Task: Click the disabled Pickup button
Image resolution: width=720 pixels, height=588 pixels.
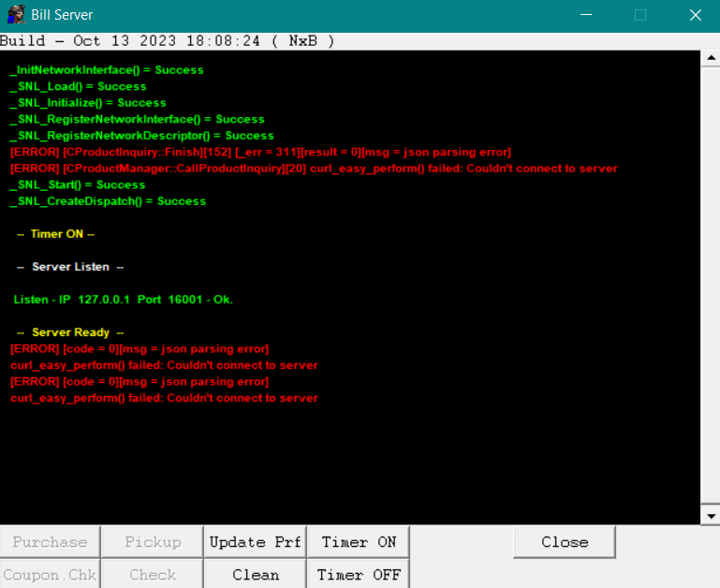Action: coord(153,542)
